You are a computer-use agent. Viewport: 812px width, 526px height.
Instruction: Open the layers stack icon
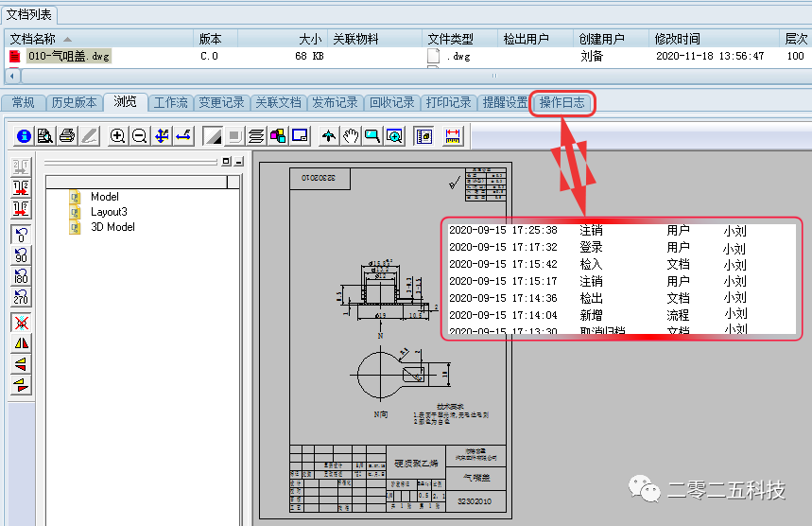(256, 136)
